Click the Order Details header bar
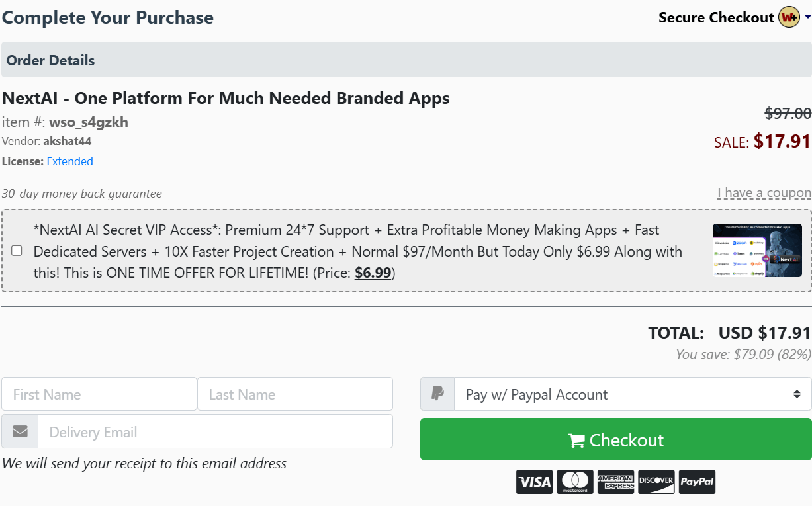This screenshot has width=812, height=506. tap(406, 60)
